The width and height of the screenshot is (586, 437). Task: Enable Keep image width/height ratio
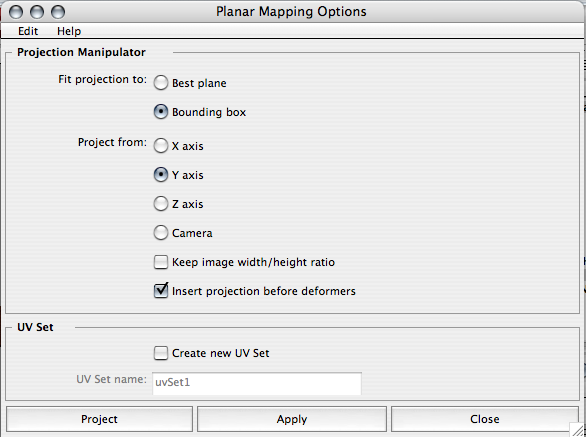tap(161, 262)
